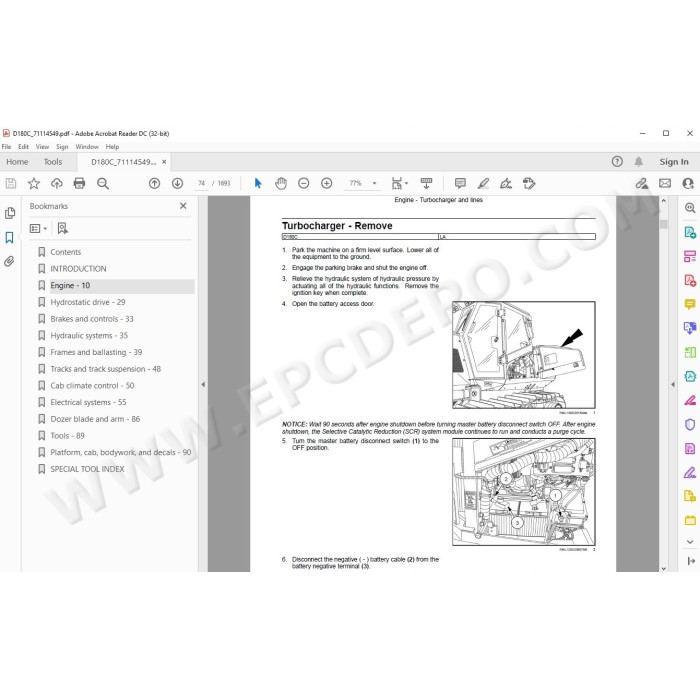Open Tracks and track suspension - 48

[105, 369]
